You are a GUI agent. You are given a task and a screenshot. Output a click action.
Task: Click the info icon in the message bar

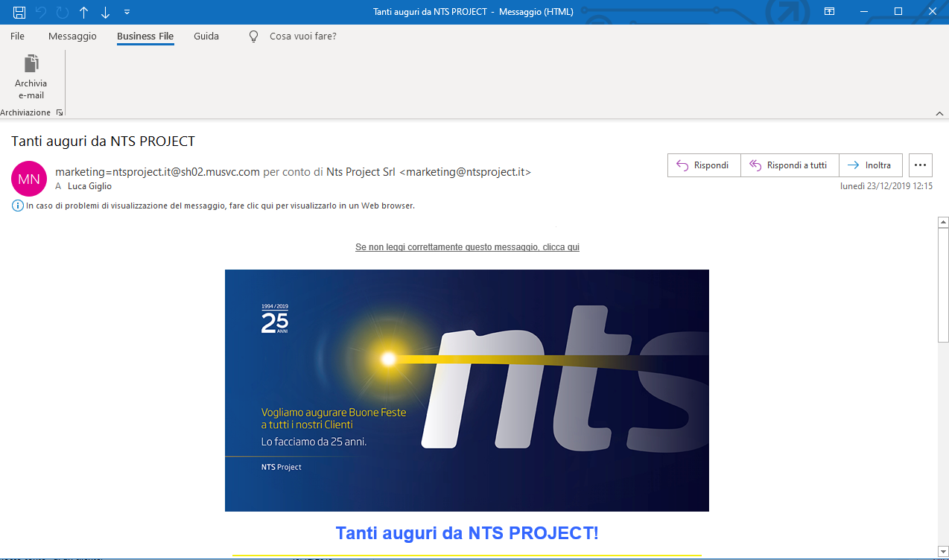coord(18,206)
